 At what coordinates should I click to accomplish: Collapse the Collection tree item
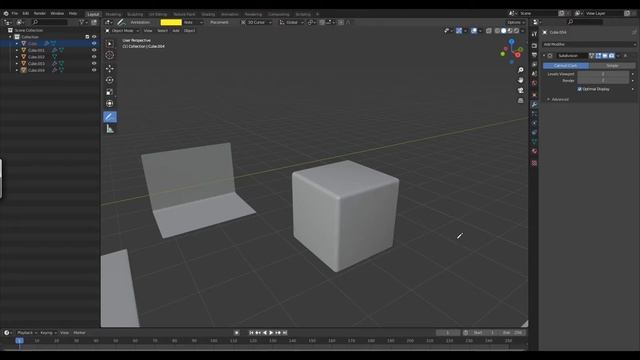[11, 37]
